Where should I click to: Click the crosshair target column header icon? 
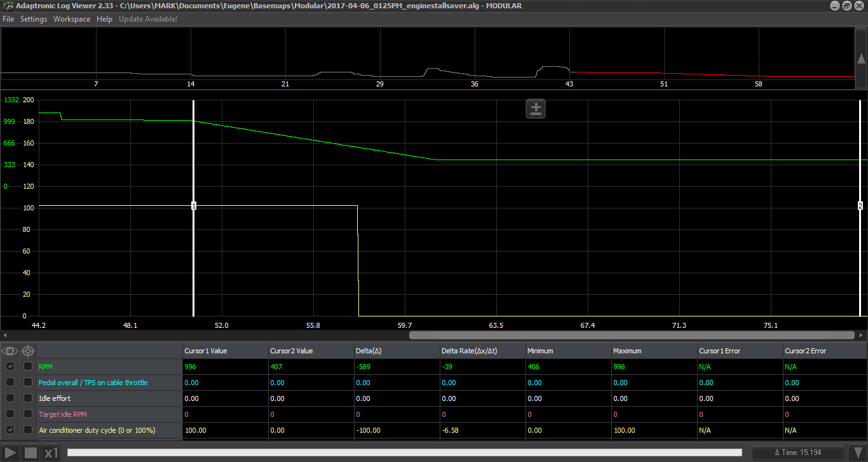coord(28,351)
